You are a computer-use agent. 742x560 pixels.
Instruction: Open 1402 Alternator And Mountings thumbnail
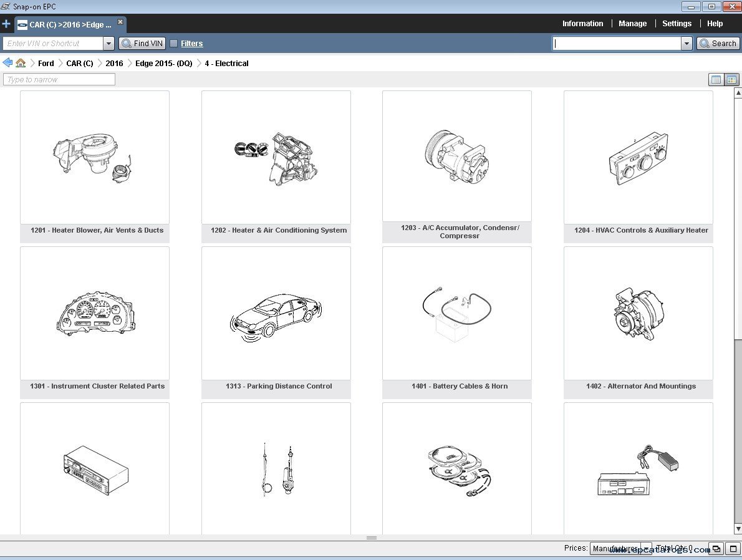tap(638, 313)
